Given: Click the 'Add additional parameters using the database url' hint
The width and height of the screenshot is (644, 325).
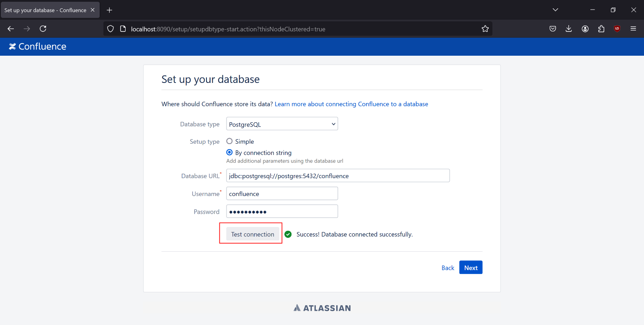Looking at the screenshot, I should tap(285, 161).
